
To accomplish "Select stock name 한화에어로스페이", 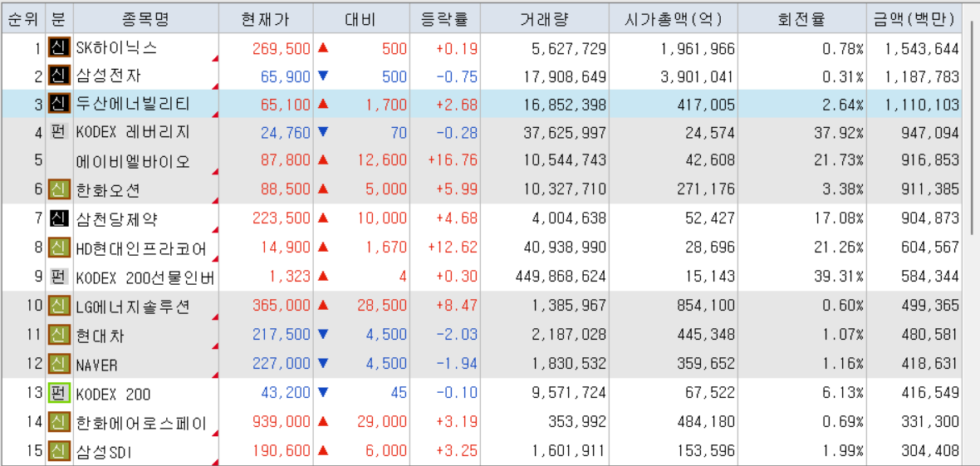I will tap(140, 423).
